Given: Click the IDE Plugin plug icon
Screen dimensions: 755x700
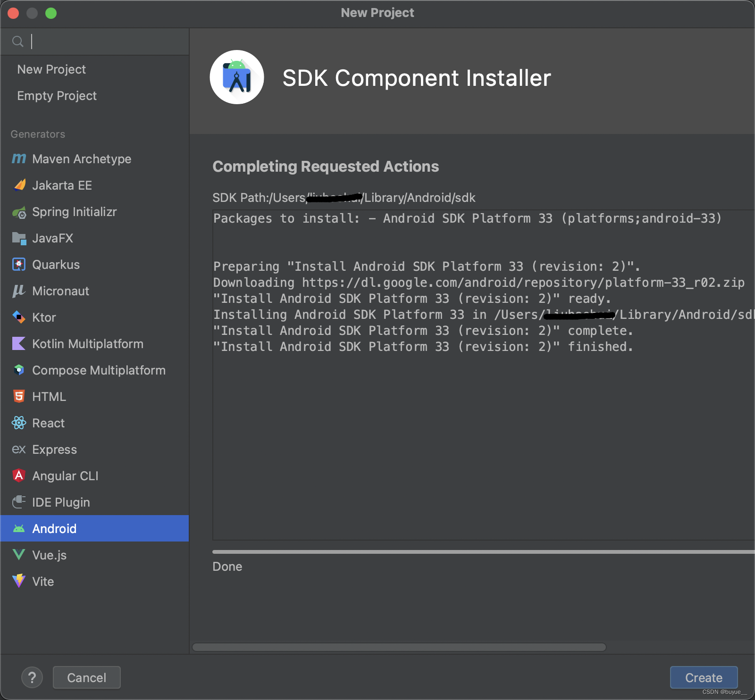Looking at the screenshot, I should click(x=19, y=502).
